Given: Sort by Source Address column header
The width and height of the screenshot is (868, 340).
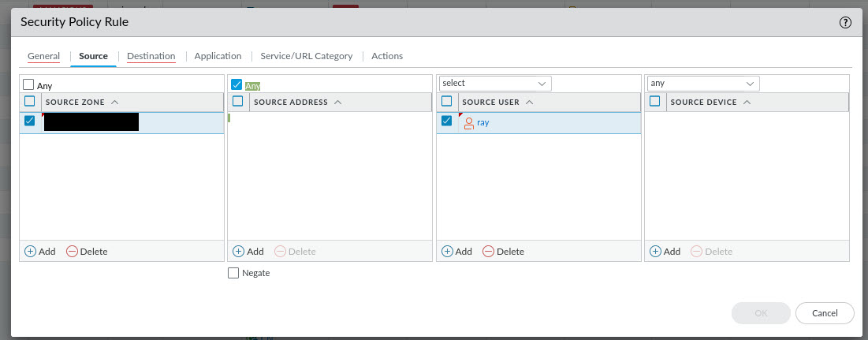Looking at the screenshot, I should 341,102.
